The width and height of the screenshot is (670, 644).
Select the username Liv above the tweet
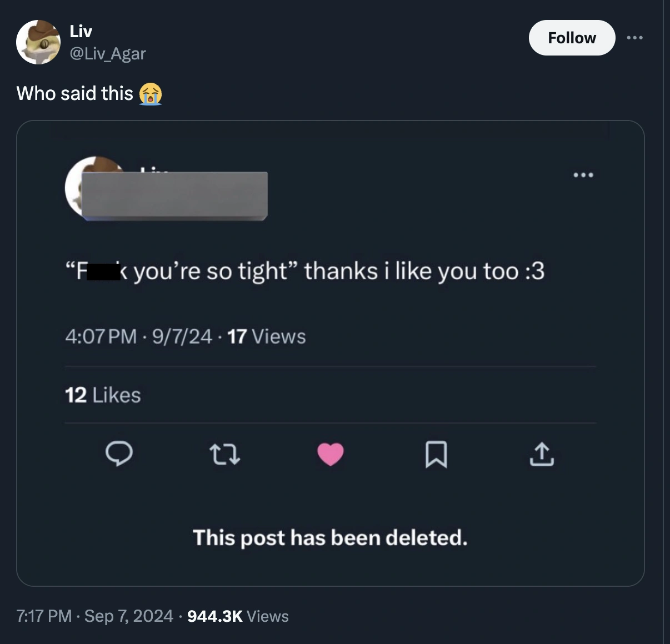coord(81,31)
